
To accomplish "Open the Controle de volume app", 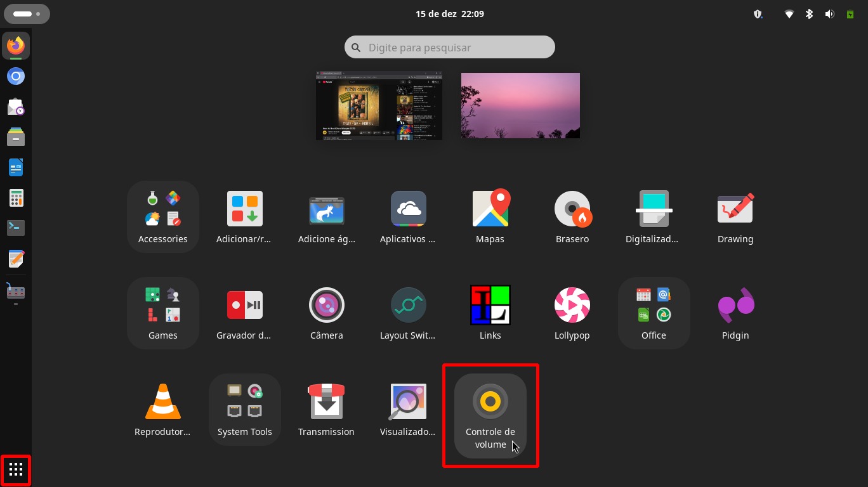I will tap(490, 403).
